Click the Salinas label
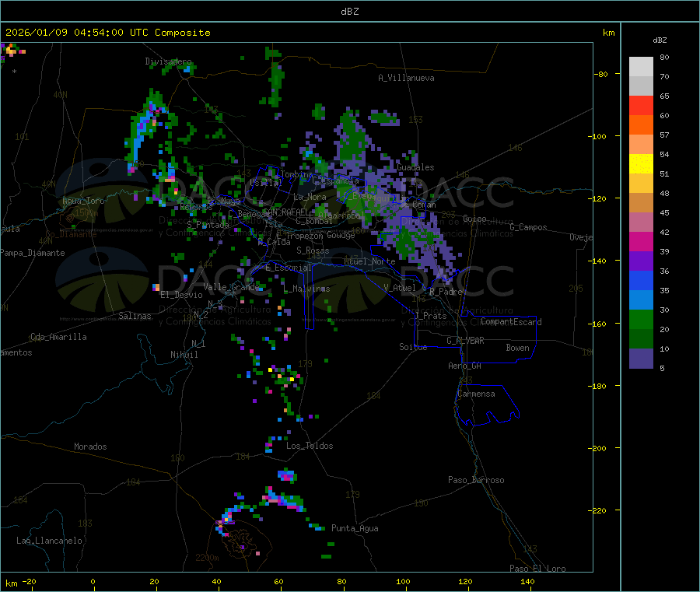 135,316
